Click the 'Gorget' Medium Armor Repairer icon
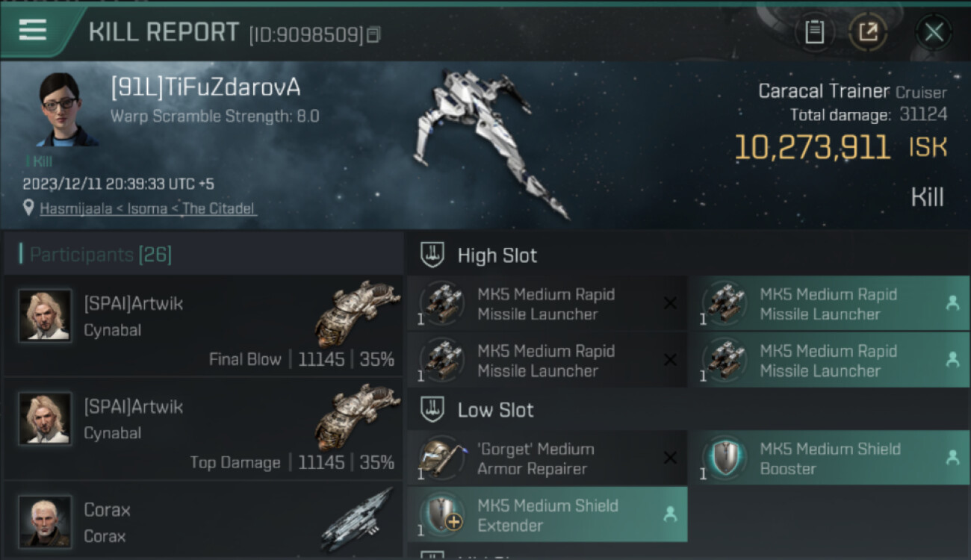Screen dimensions: 971x560 pyautogui.click(x=441, y=458)
